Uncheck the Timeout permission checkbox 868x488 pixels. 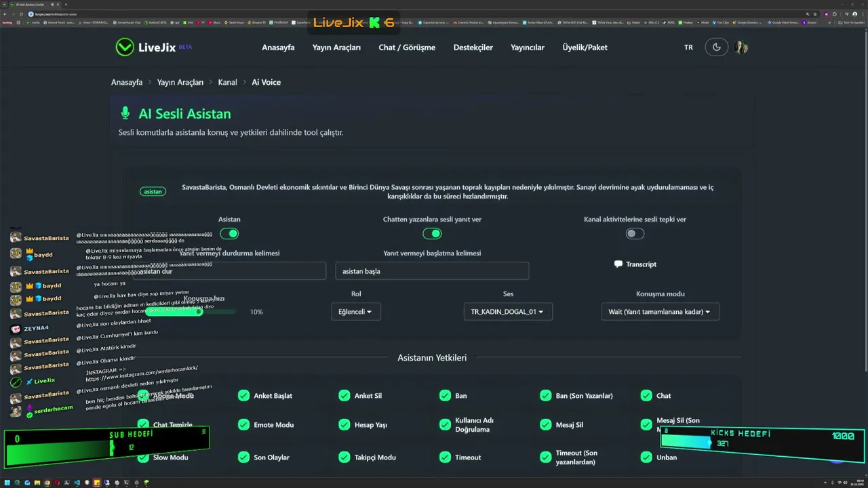[x=445, y=457]
